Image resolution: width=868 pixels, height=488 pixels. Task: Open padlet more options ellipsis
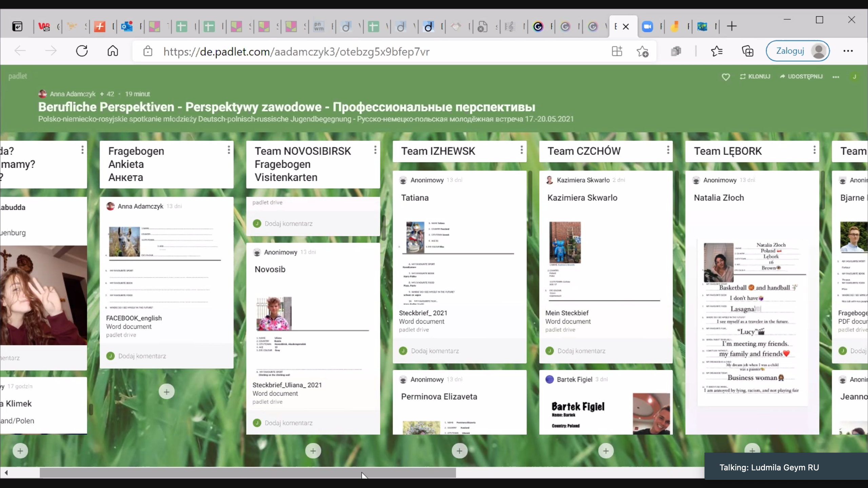836,77
